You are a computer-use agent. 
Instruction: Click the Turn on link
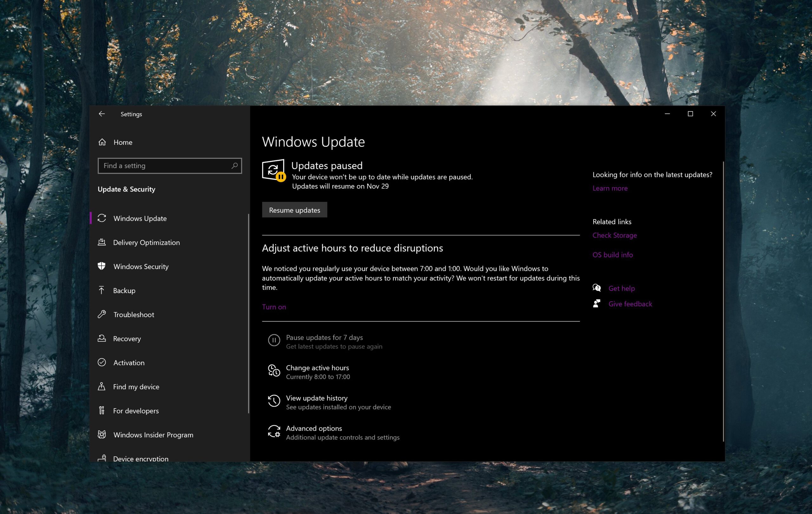(x=274, y=307)
